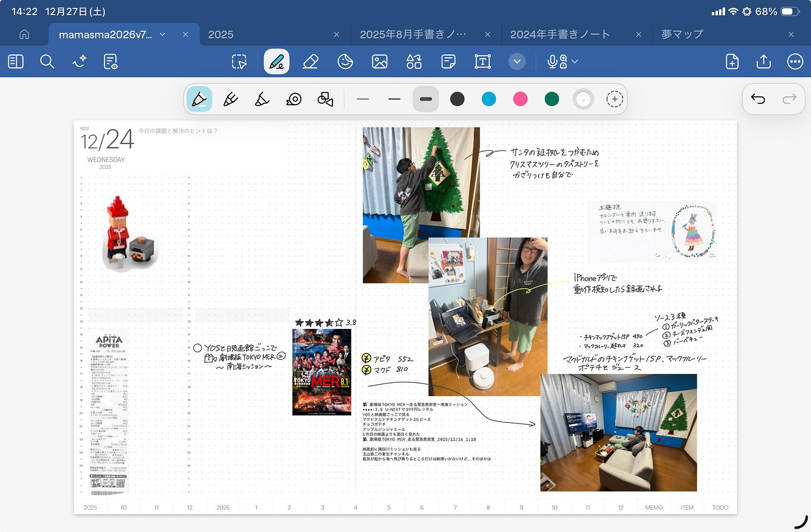Expand the mamasma2026 tab dropdown chevron

(x=163, y=35)
